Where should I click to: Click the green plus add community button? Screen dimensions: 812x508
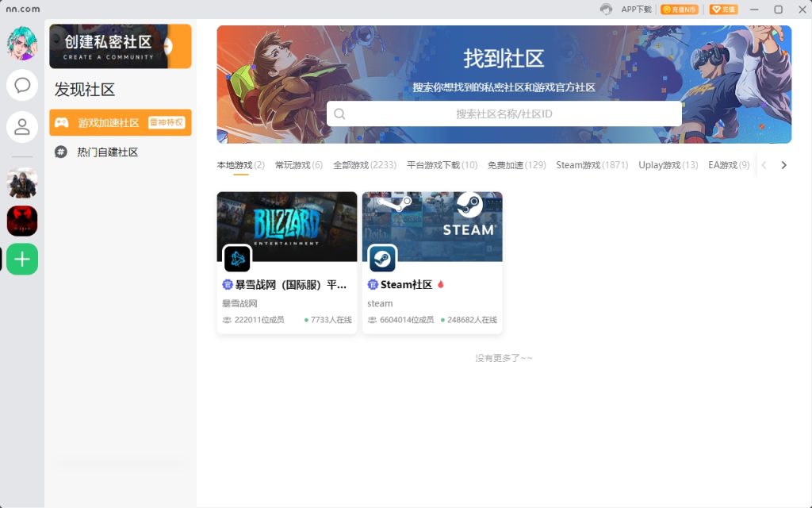pyautogui.click(x=22, y=260)
